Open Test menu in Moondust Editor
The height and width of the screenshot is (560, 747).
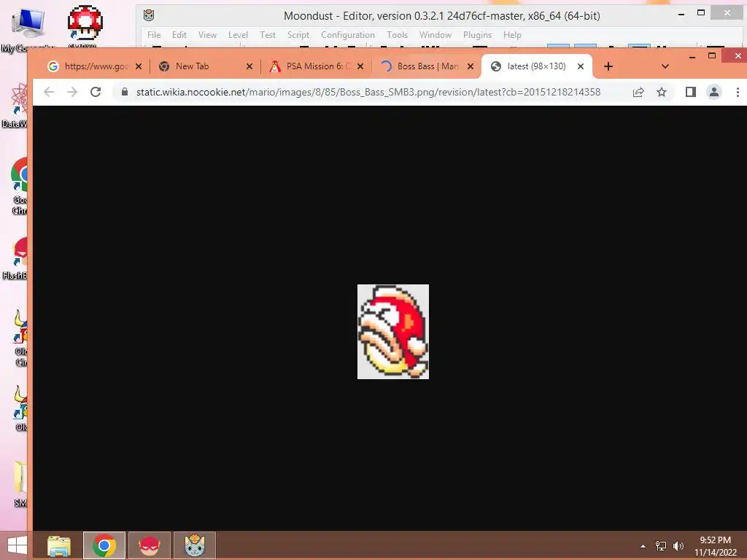coord(267,35)
